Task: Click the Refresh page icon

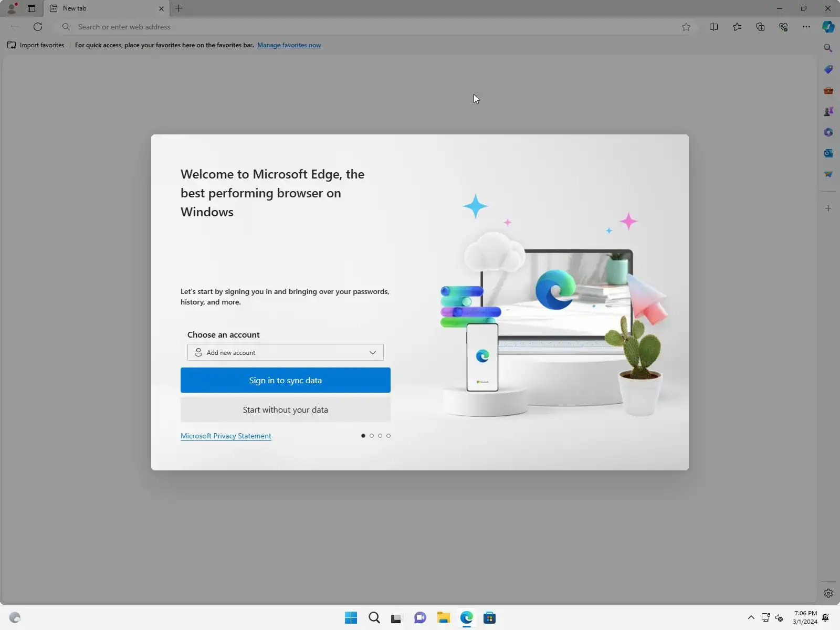Action: (38, 27)
